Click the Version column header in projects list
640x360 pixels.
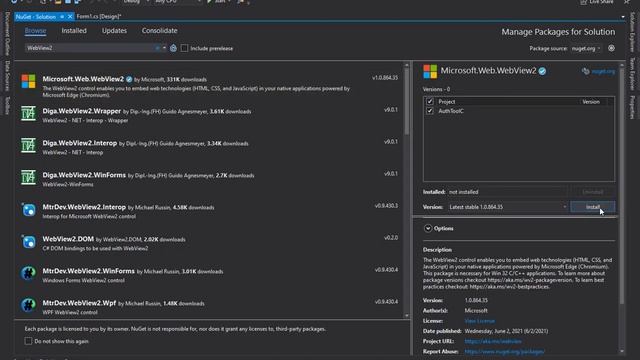click(591, 102)
